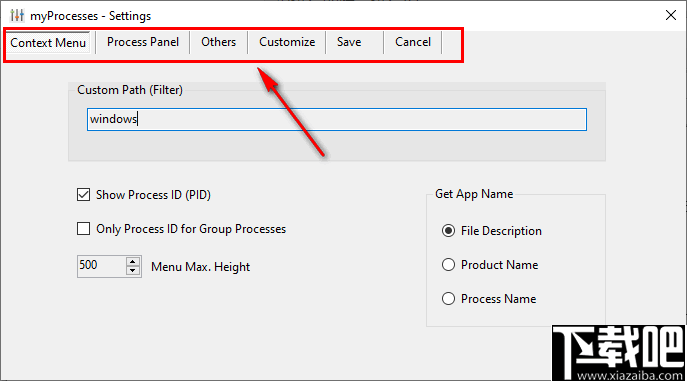Go to the Customize tab
The image size is (687, 381).
click(287, 42)
